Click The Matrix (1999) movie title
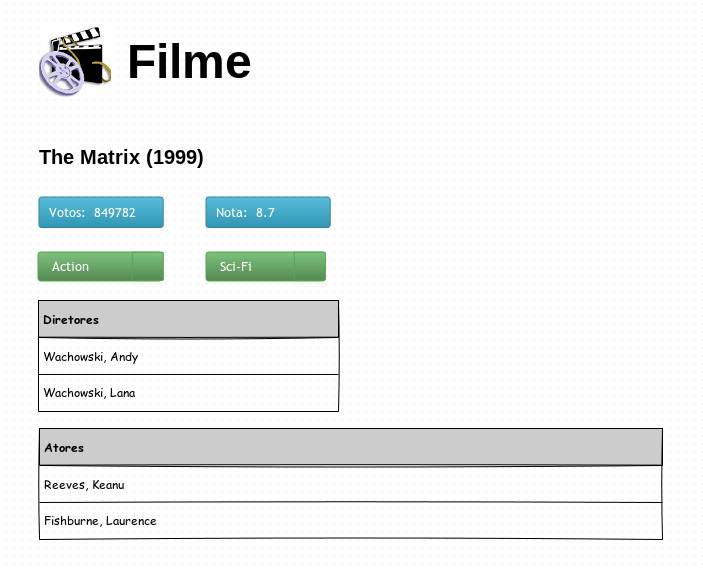This screenshot has width=703, height=571. click(121, 157)
